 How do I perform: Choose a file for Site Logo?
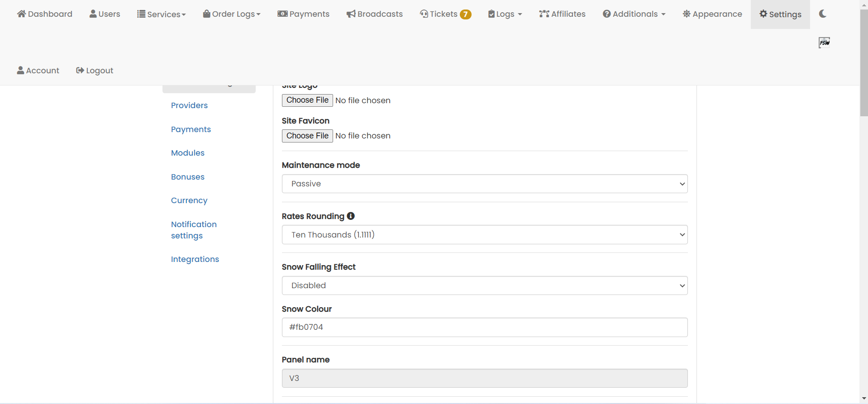point(307,100)
